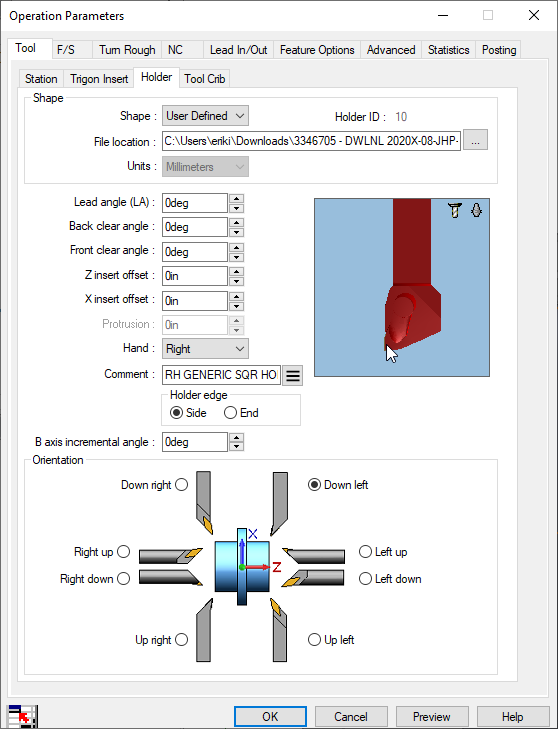Screen dimensions: 558x729
Task: Open the comment list menu icon
Action: [293, 375]
